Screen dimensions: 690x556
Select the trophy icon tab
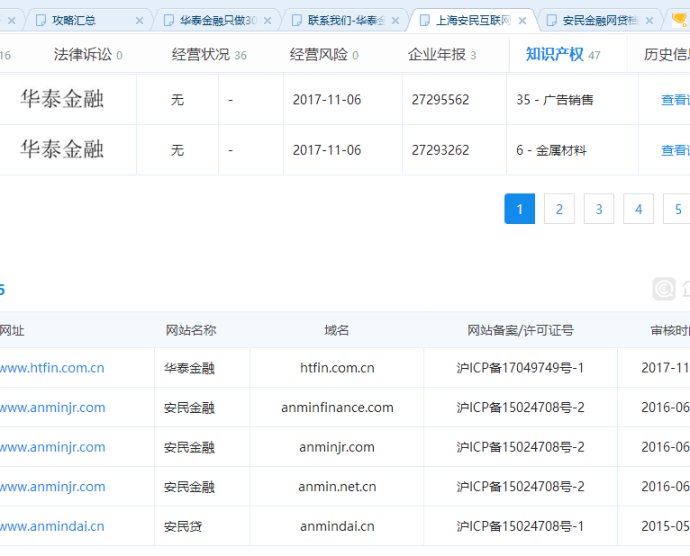tap(679, 20)
